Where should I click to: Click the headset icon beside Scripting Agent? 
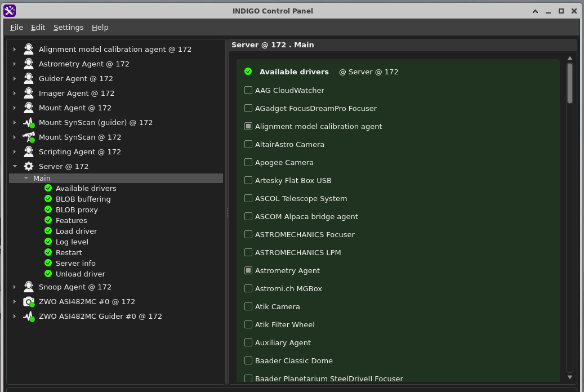tap(29, 152)
